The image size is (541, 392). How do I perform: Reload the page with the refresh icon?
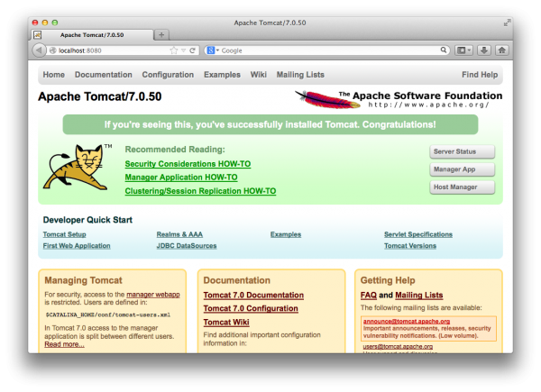[x=193, y=50]
